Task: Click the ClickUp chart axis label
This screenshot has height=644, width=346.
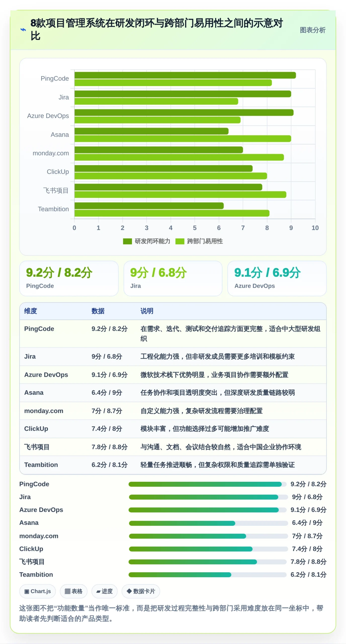Action: (x=58, y=172)
